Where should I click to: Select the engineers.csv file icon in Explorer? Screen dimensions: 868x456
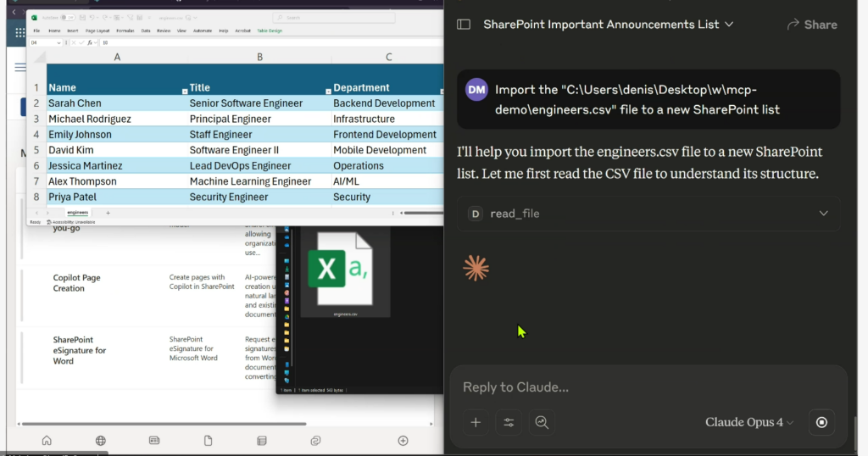[x=345, y=273]
